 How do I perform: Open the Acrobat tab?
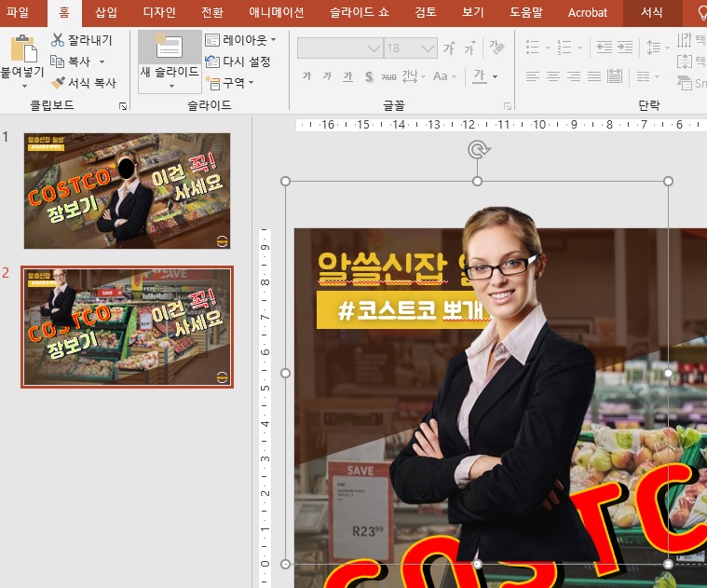click(588, 12)
